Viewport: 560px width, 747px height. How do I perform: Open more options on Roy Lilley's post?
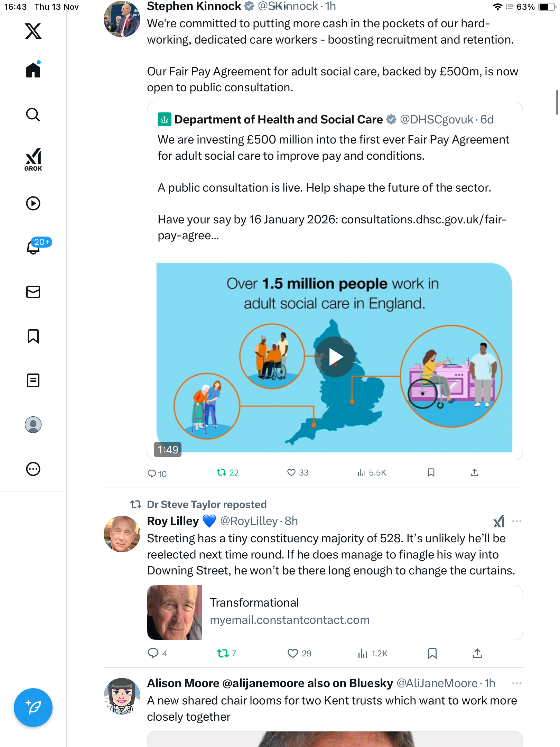[x=516, y=521]
